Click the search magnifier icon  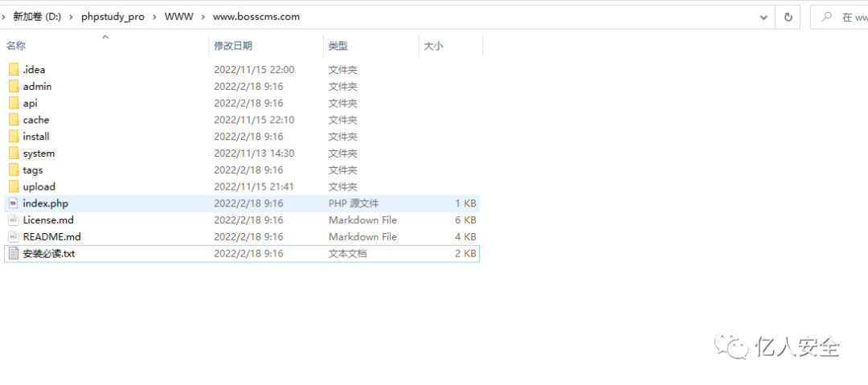tap(826, 17)
